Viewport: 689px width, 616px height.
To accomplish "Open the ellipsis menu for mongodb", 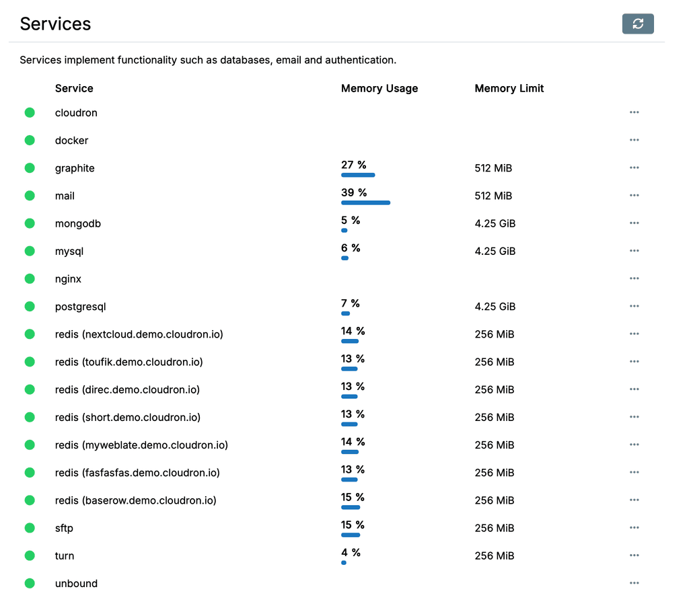I will pos(634,223).
